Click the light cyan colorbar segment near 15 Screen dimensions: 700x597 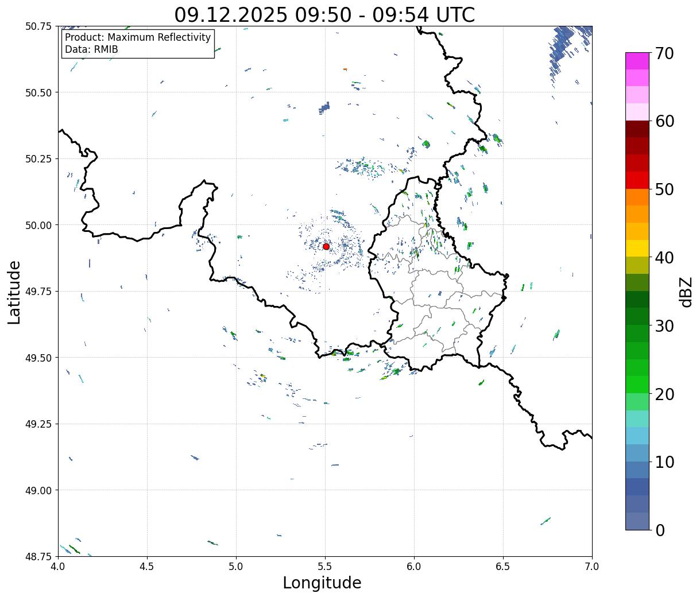click(637, 419)
